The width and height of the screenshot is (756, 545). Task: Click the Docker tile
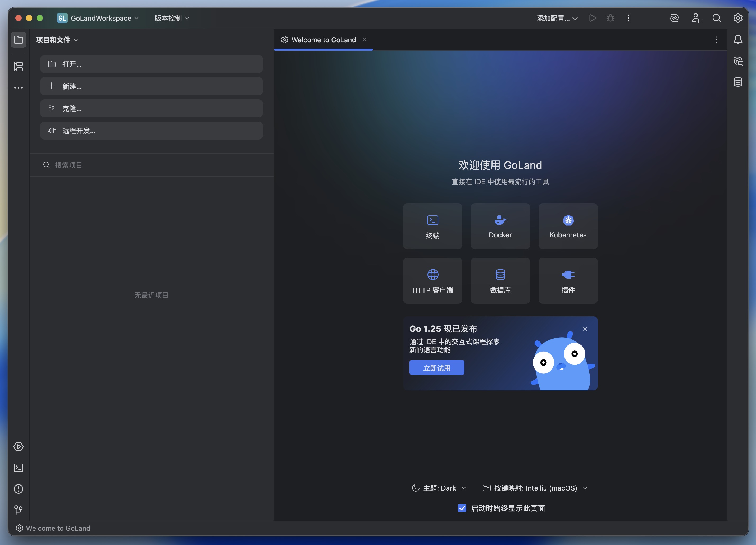coord(500,226)
